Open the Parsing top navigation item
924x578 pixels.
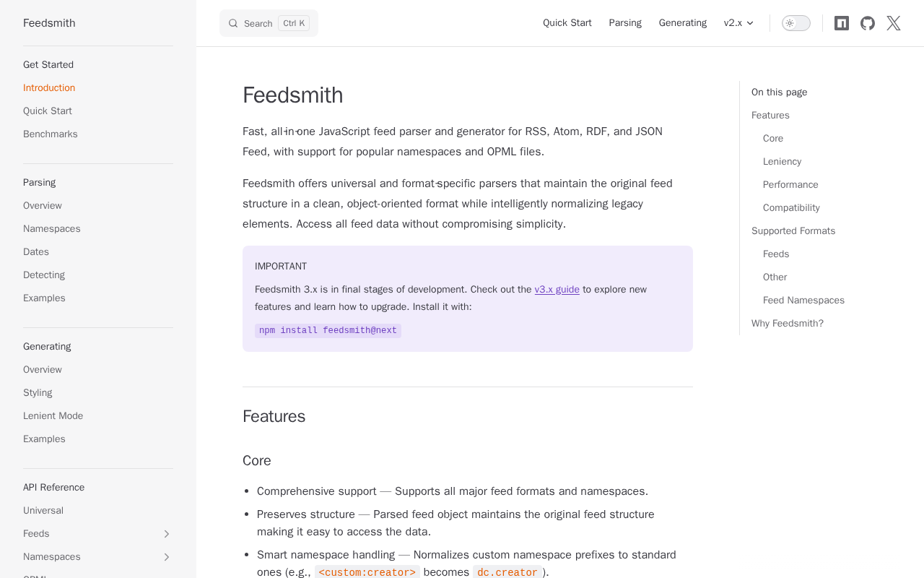625,23
